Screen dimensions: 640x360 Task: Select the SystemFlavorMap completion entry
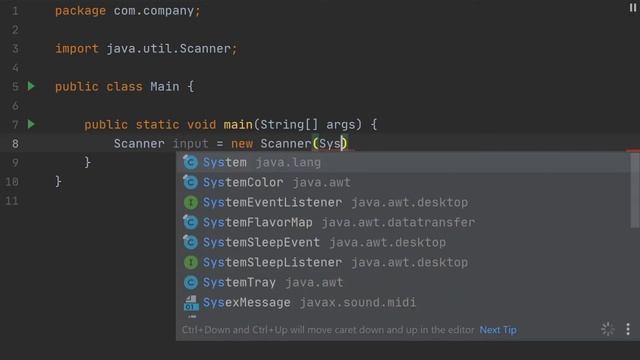[403, 222]
